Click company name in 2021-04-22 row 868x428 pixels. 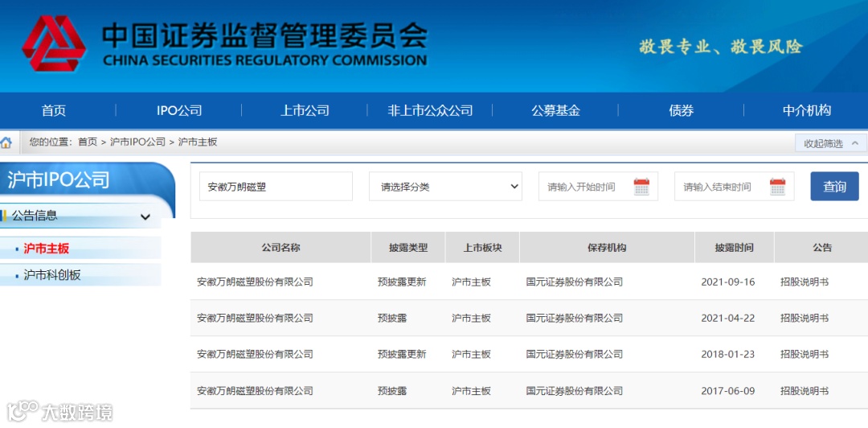pos(255,318)
